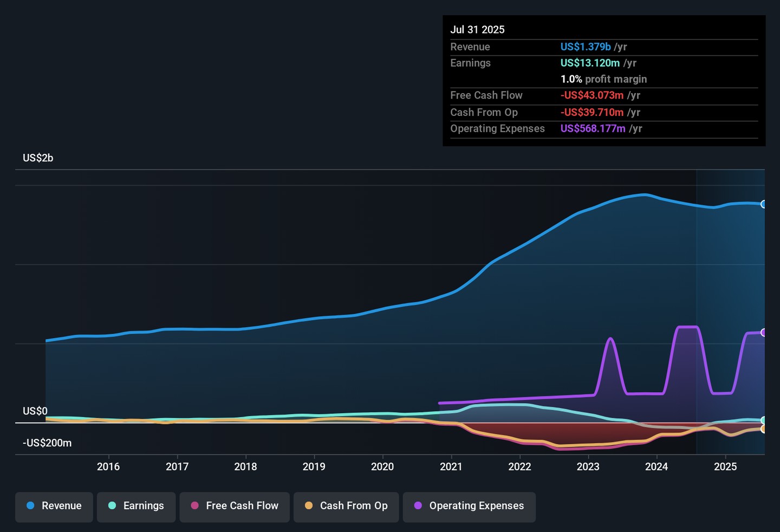Click the 2016 x-axis year label
The height and width of the screenshot is (532, 780).
108,467
